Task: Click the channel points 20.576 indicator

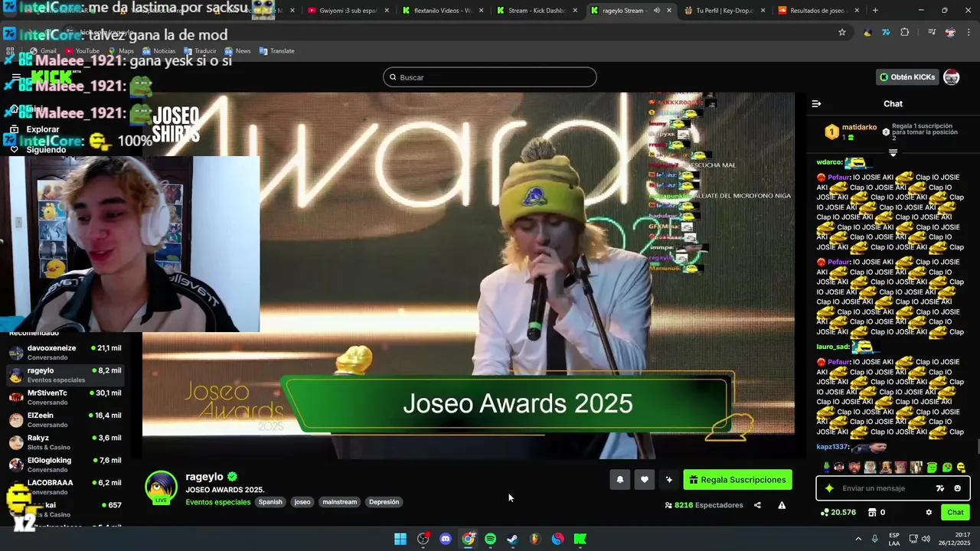Action: [838, 512]
